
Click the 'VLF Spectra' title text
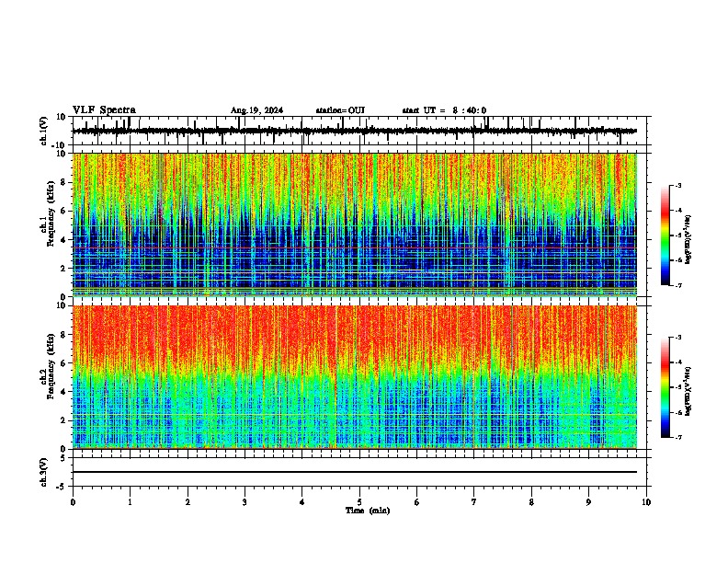(104, 110)
